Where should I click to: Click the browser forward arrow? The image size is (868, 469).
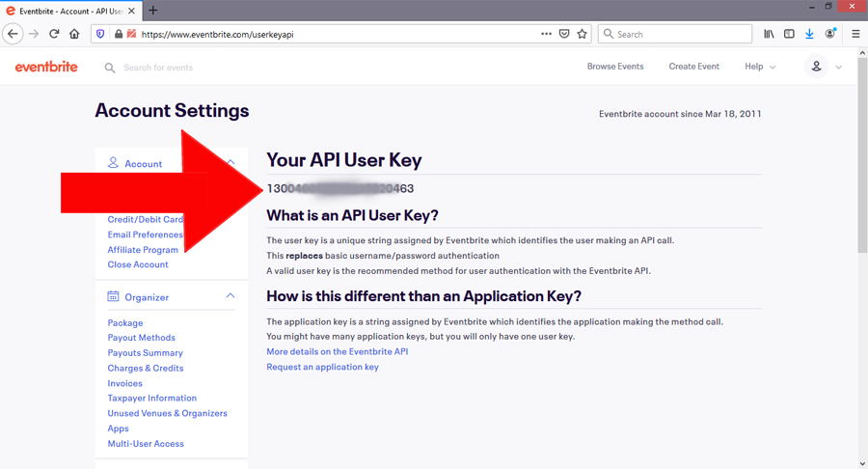click(x=34, y=34)
